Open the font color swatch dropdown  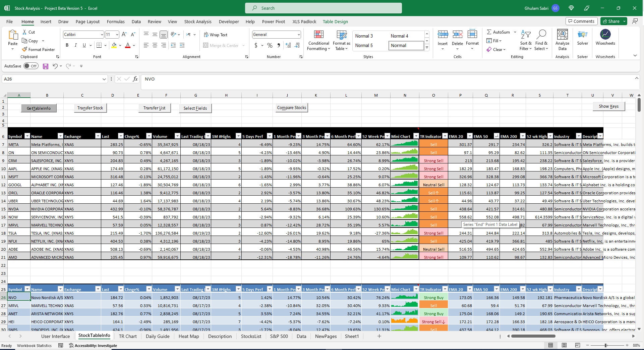coord(133,45)
